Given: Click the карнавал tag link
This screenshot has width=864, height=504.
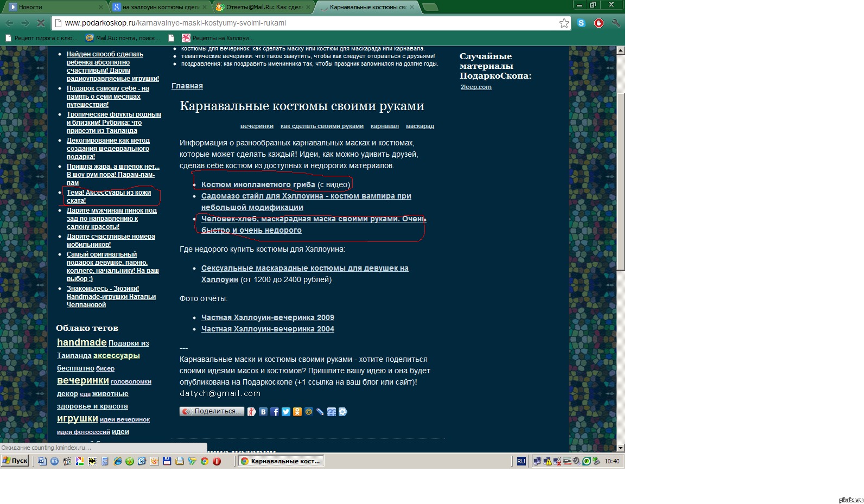Looking at the screenshot, I should pos(385,126).
